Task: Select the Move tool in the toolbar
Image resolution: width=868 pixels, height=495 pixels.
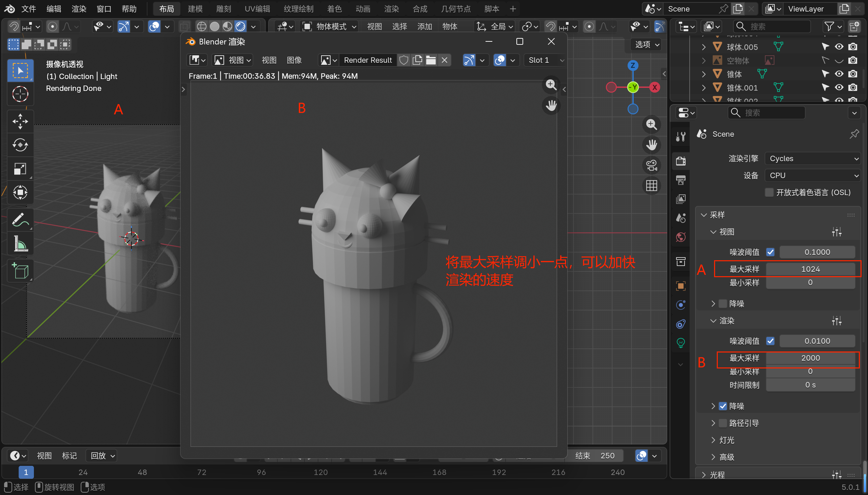Action: pyautogui.click(x=20, y=121)
